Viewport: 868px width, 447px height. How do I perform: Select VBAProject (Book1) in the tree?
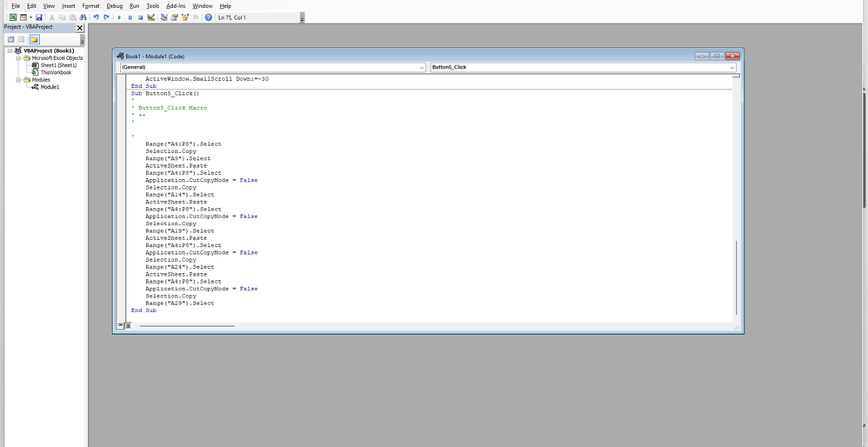point(49,51)
